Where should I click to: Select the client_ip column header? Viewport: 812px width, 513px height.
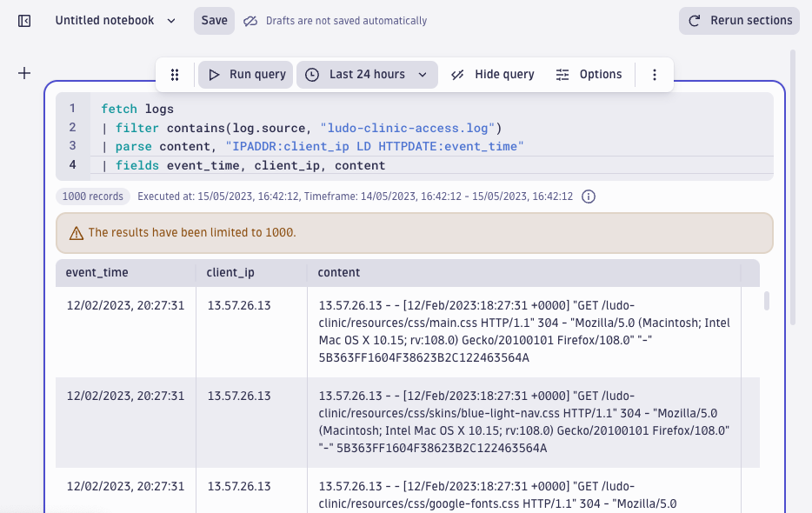point(229,272)
